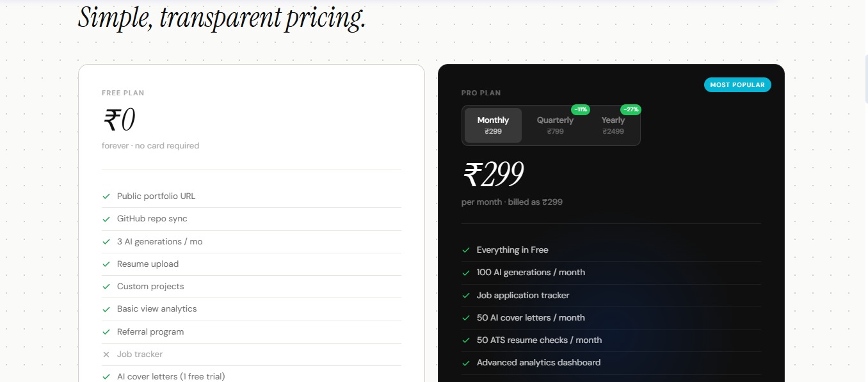Click the ₹0 price in Free plan
Screen dimensions: 868x382
tap(118, 120)
